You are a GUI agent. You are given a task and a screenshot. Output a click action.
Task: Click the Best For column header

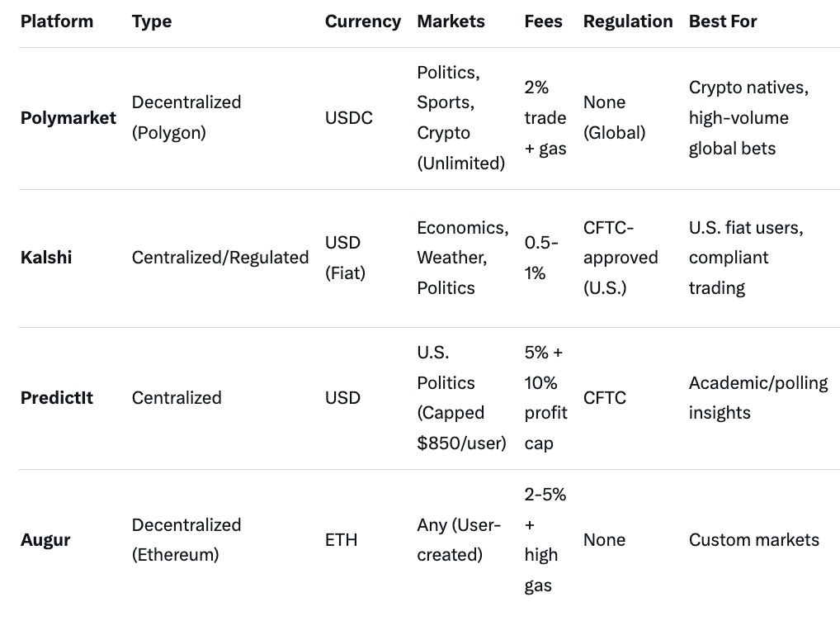tap(722, 21)
